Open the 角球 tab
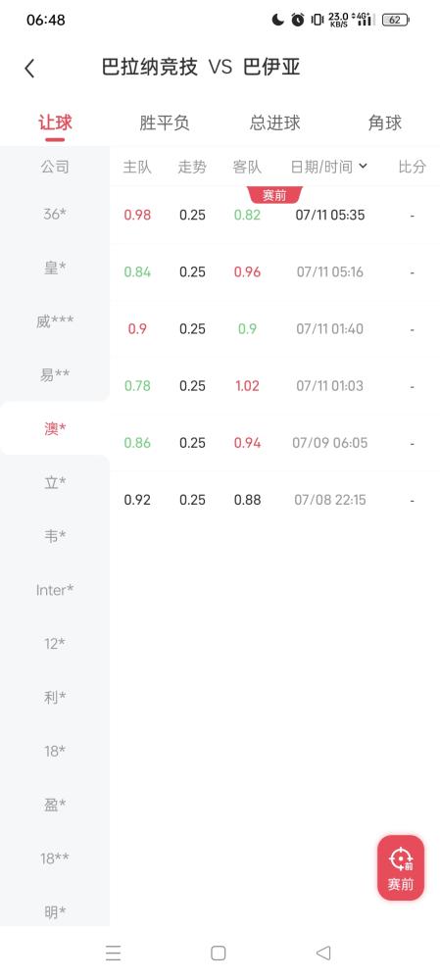This screenshot has height=980, width=440. tap(385, 122)
